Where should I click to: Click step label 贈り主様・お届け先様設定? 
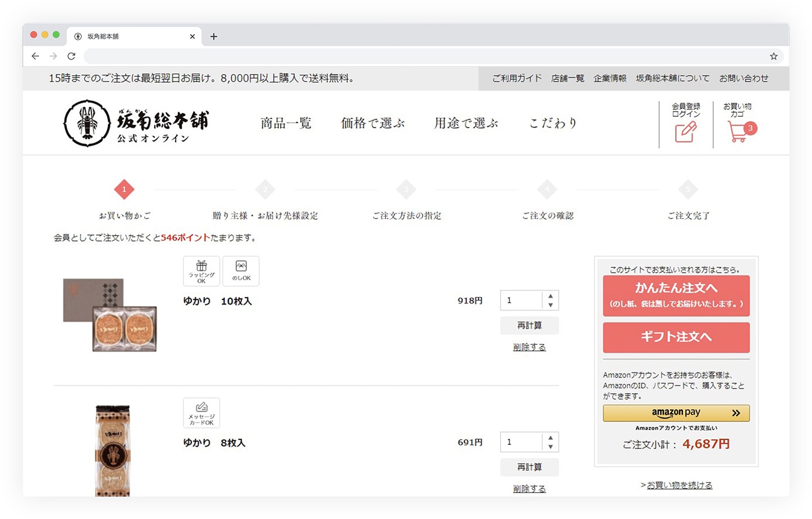coord(265,216)
